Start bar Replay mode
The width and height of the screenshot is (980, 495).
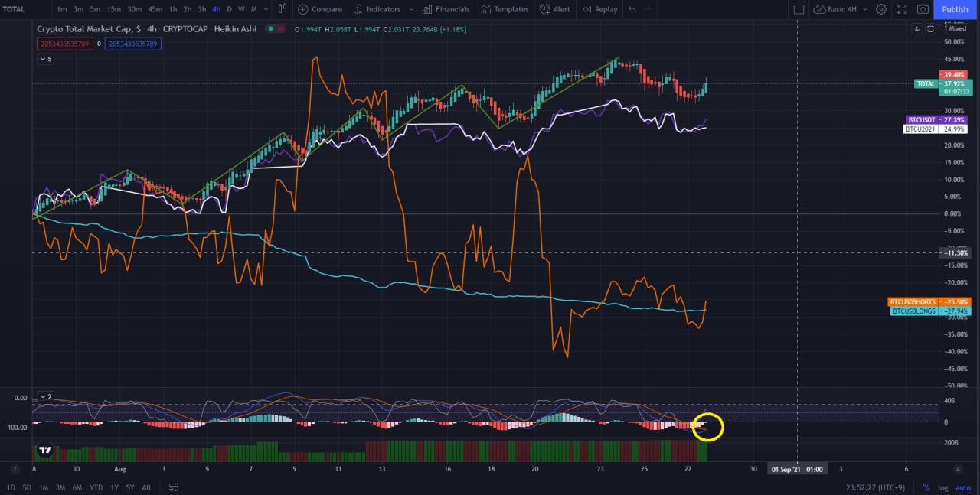click(599, 9)
